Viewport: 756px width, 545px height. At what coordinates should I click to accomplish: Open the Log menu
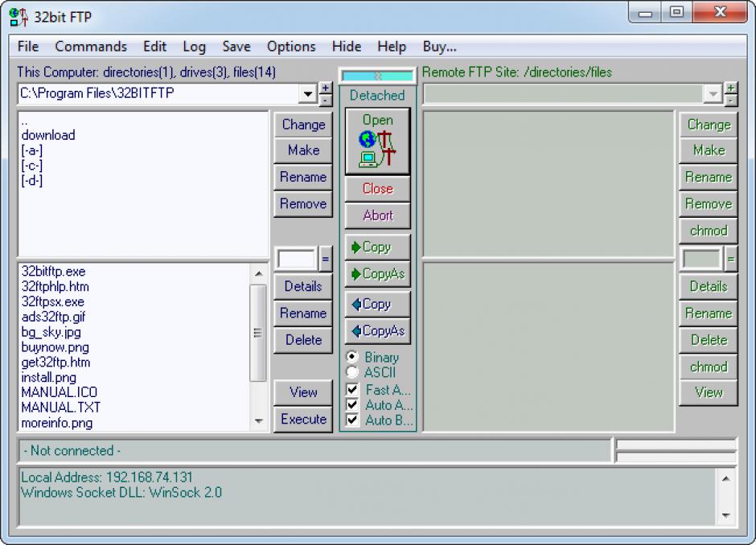coord(194,47)
